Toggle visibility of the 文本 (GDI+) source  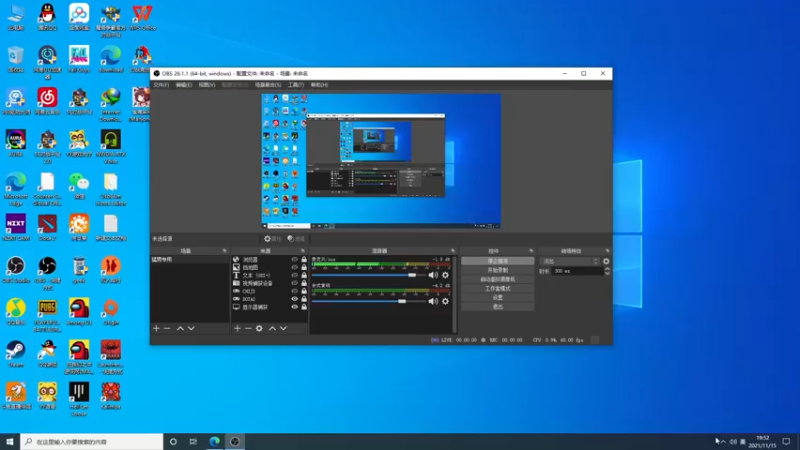pyautogui.click(x=294, y=275)
